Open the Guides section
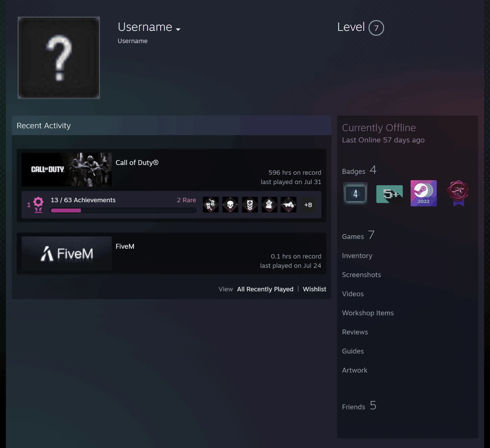Screen dimensions: 490x448 point(353,351)
